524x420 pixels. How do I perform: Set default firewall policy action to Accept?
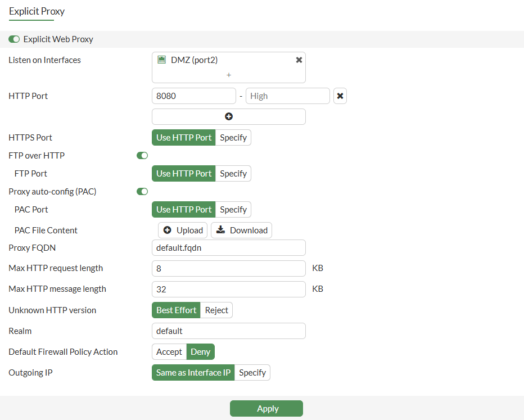(169, 352)
